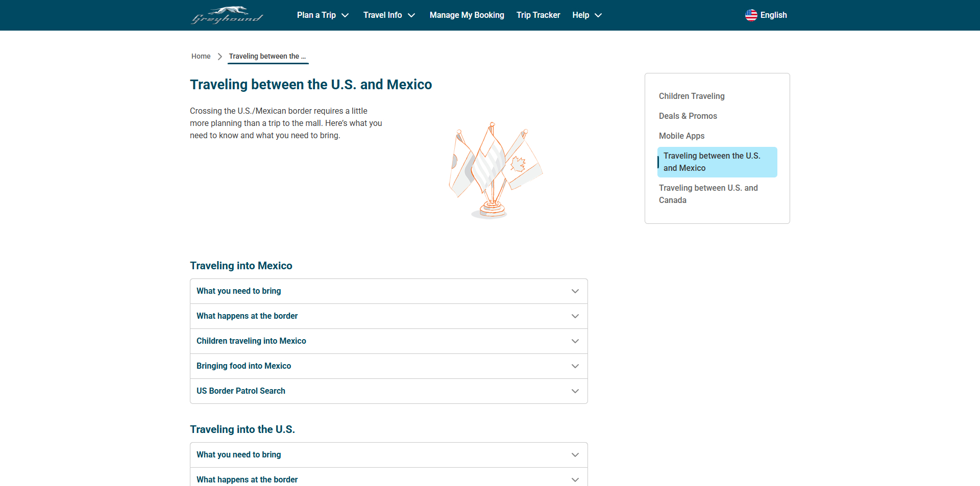Expand Children traveling into Mexico section

388,341
